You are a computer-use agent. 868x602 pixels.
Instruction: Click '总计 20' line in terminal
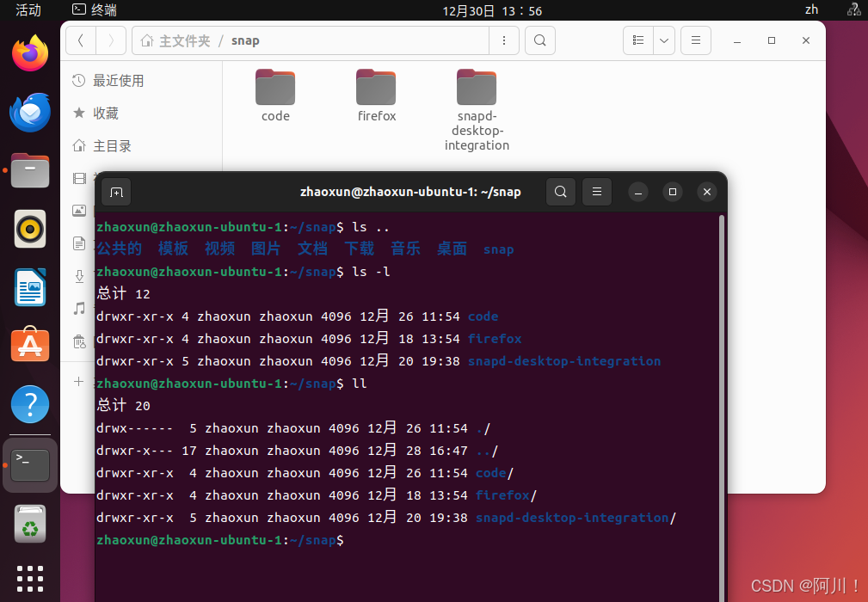[123, 405]
